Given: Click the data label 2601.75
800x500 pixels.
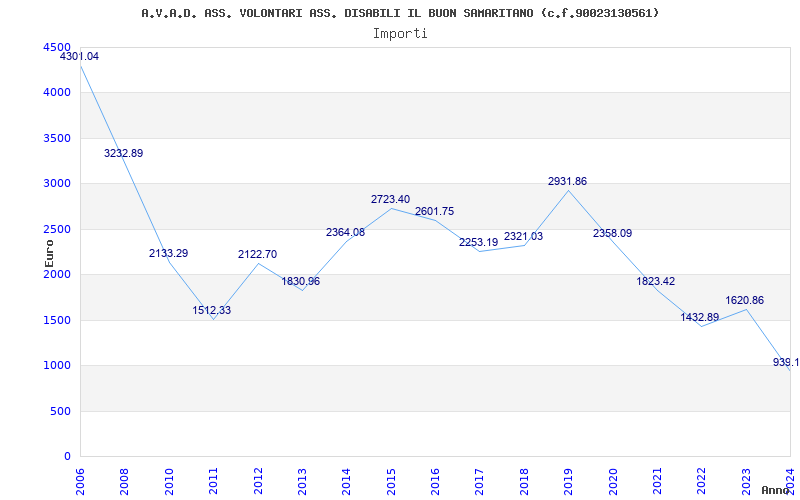Looking at the screenshot, I should [435, 211].
